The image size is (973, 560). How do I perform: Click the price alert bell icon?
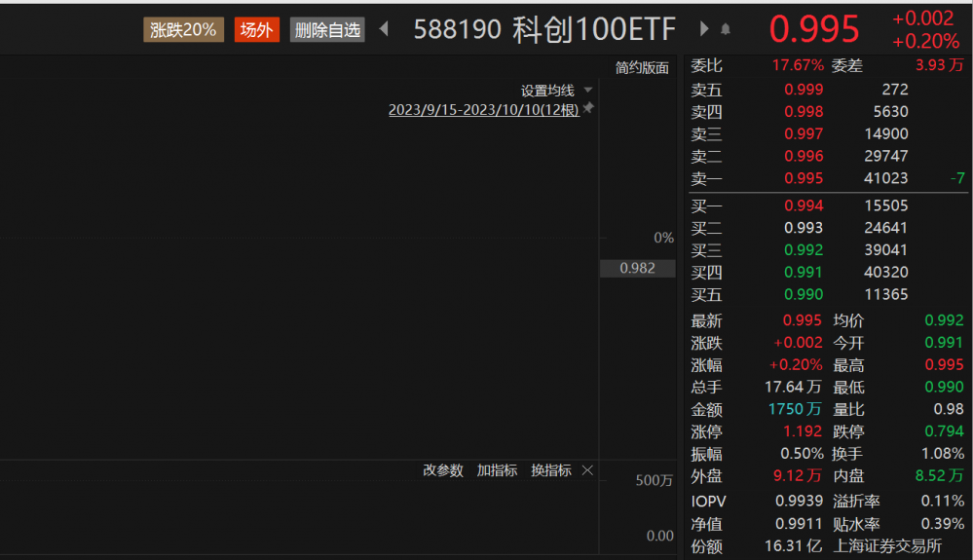726,29
